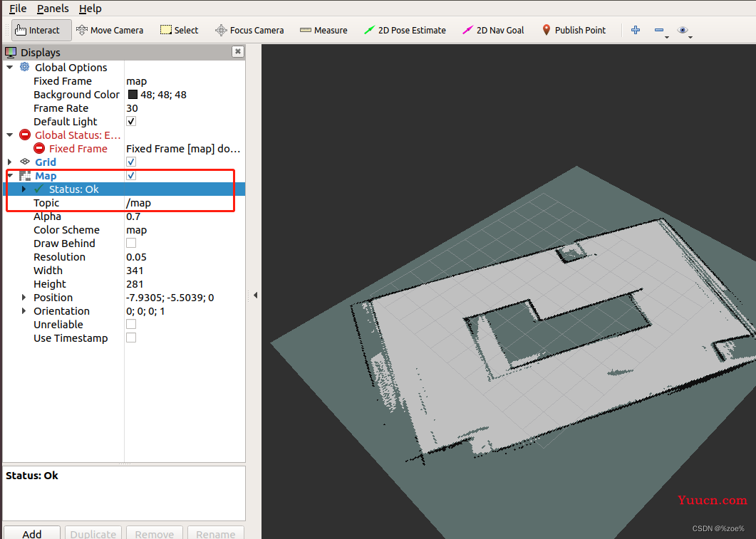Enable the Unreliable checkbox

pos(131,324)
